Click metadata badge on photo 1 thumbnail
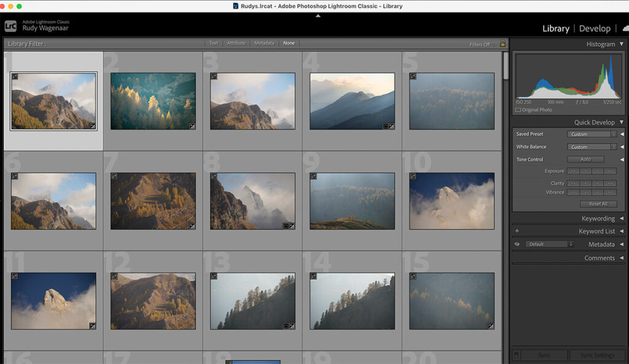Image resolution: width=629 pixels, height=364 pixels. tap(15, 76)
